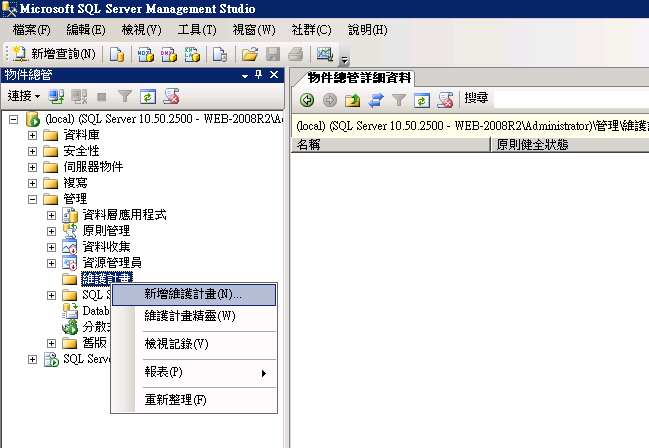This screenshot has width=649, height=448.
Task: Click the Refresh icon in details pane
Action: 422,100
